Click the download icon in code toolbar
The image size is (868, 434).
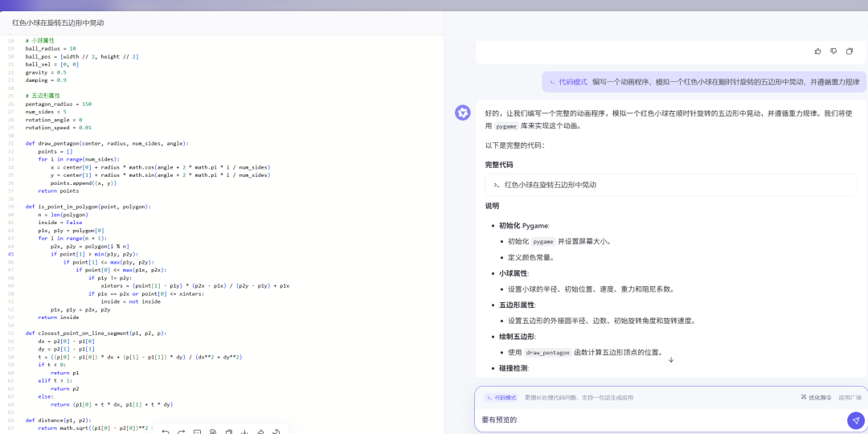click(244, 432)
